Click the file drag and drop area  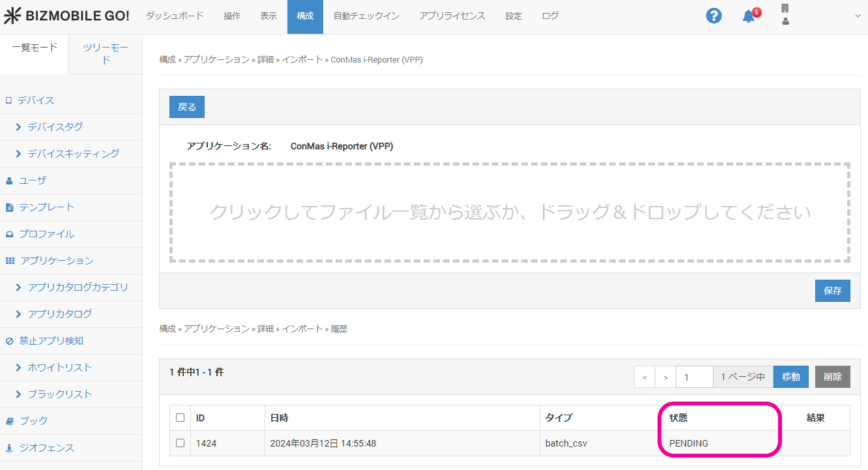(510, 213)
